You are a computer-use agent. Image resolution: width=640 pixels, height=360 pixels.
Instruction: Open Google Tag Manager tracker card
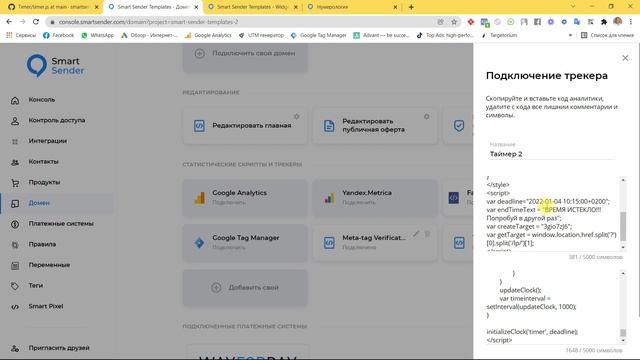[245, 242]
